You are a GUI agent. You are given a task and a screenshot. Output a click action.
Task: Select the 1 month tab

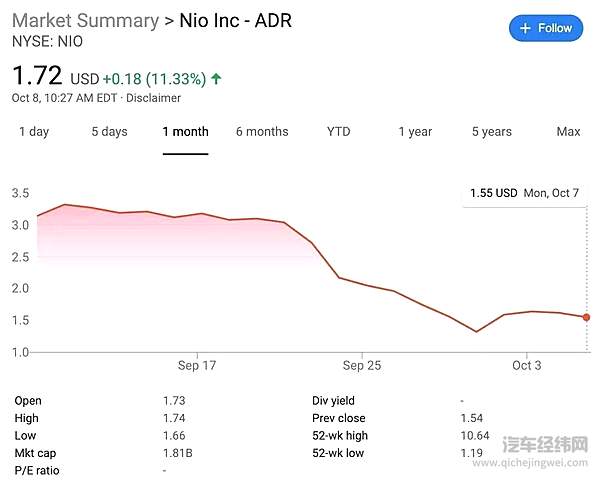click(185, 132)
